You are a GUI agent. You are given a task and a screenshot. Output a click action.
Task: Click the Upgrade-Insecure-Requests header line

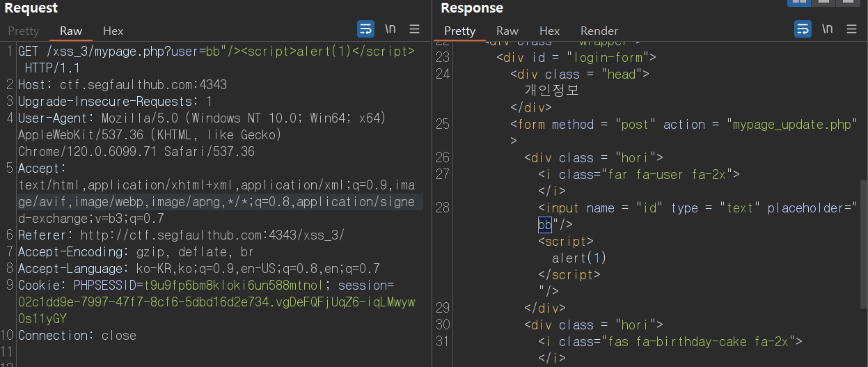(x=116, y=102)
